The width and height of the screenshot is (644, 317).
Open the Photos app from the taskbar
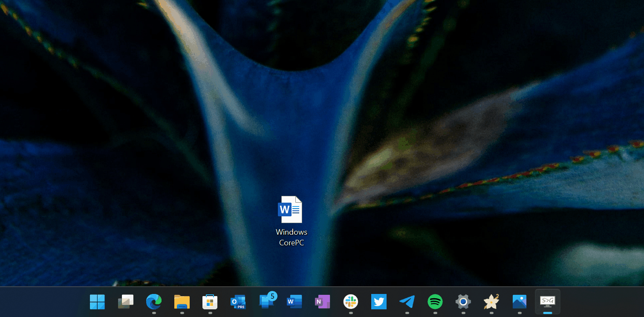click(520, 302)
